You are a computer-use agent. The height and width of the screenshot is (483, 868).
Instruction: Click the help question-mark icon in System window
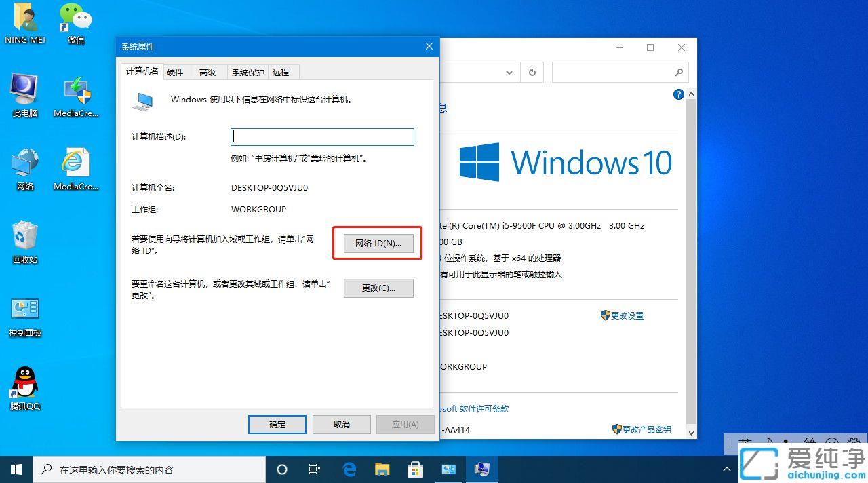679,94
